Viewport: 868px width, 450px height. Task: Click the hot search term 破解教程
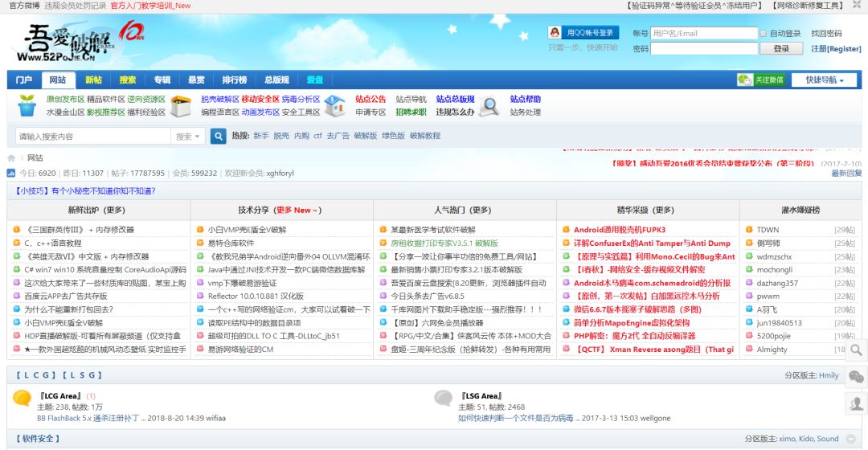(425, 136)
